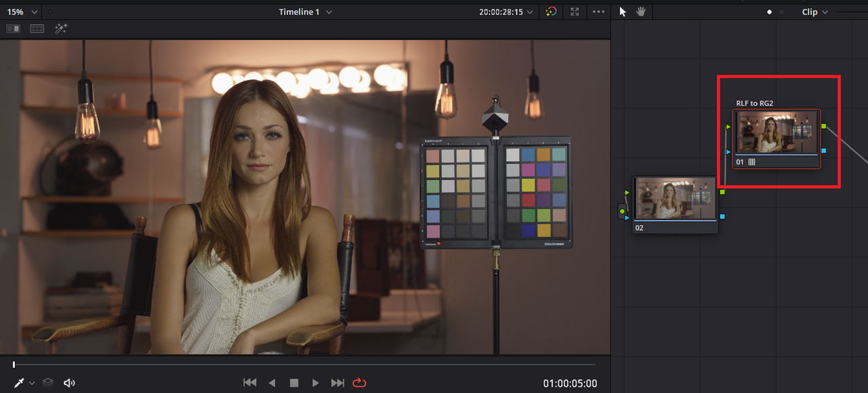
Task: Open the 15% viewer zoom dropdown
Action: (x=22, y=12)
